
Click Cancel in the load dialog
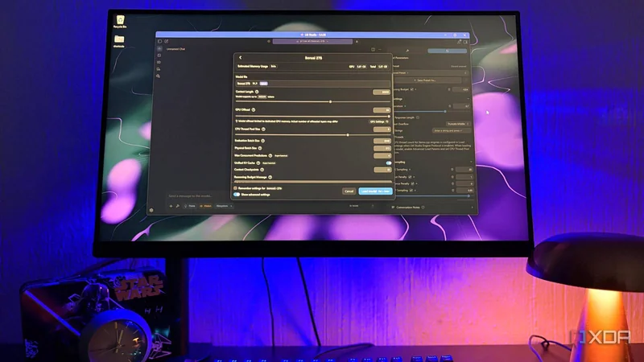pos(349,191)
